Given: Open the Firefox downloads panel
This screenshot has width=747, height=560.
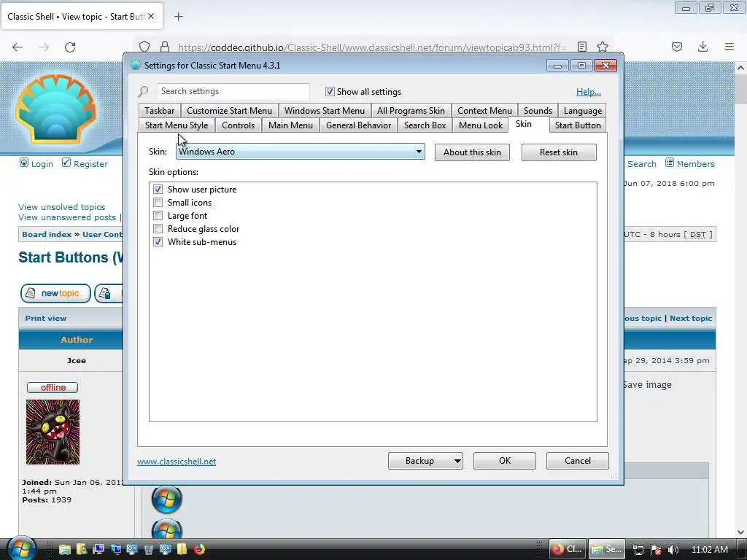Looking at the screenshot, I should click(703, 47).
